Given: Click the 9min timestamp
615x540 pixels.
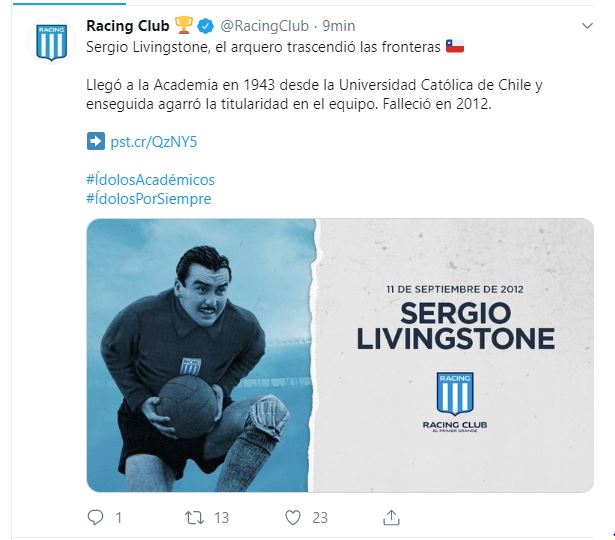Looking at the screenshot, I should (x=339, y=26).
